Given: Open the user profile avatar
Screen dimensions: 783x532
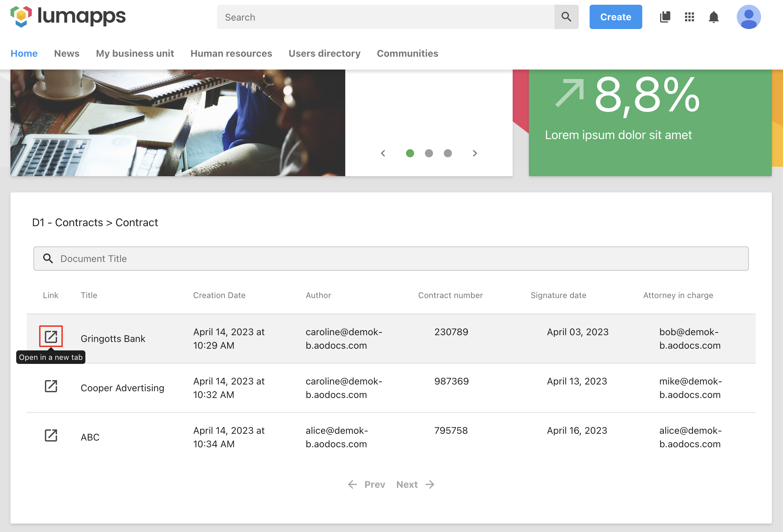Looking at the screenshot, I should pos(748,17).
